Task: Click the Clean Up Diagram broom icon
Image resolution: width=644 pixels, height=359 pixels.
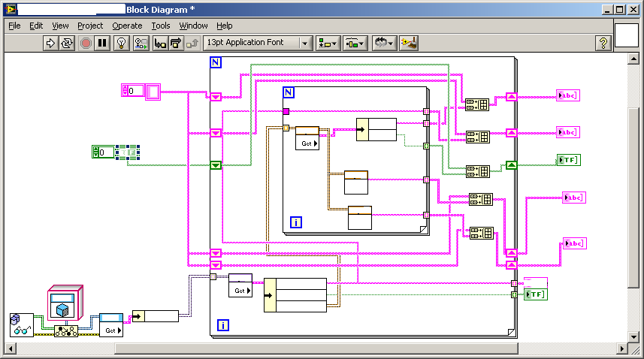Action: pyautogui.click(x=409, y=43)
